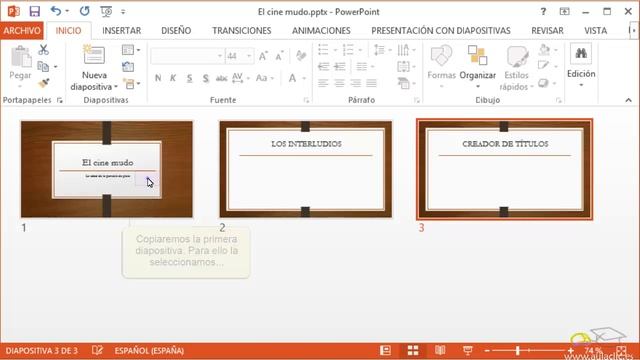
Task: Align text left
Action: pyautogui.click(x=323, y=83)
